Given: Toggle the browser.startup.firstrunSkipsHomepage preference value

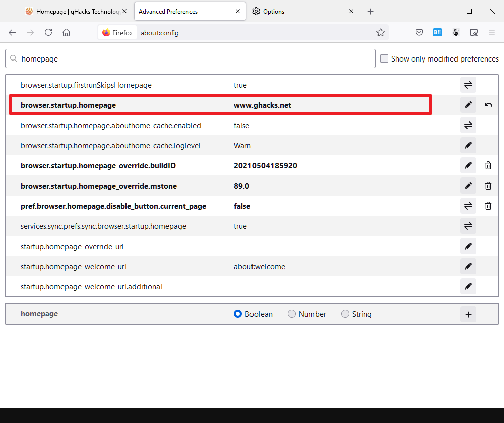Looking at the screenshot, I should [x=468, y=85].
